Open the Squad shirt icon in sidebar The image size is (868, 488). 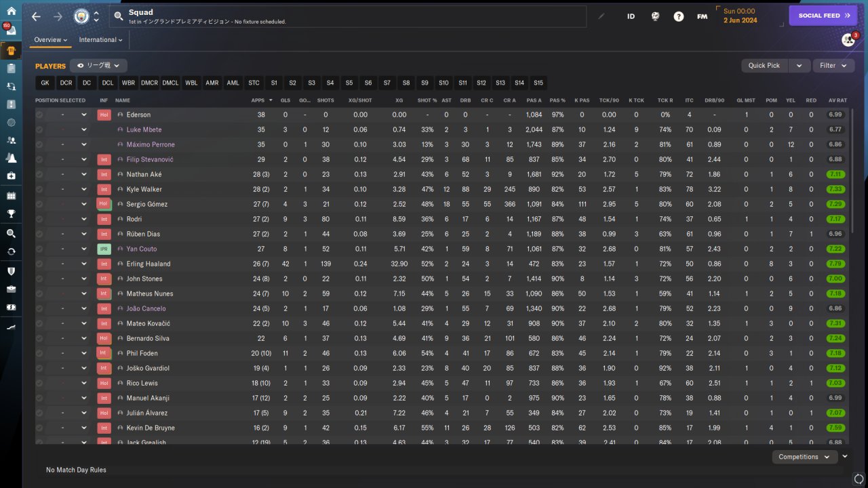point(11,50)
